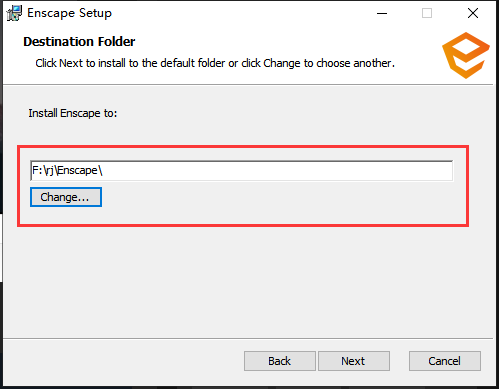Click the orange Enscape logo
Viewport: 499px width, 389px height.
pyautogui.click(x=466, y=55)
